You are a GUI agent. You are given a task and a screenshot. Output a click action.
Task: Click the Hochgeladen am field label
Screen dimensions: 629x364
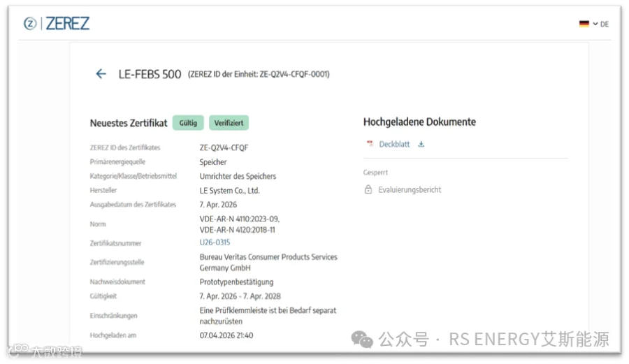113,335
